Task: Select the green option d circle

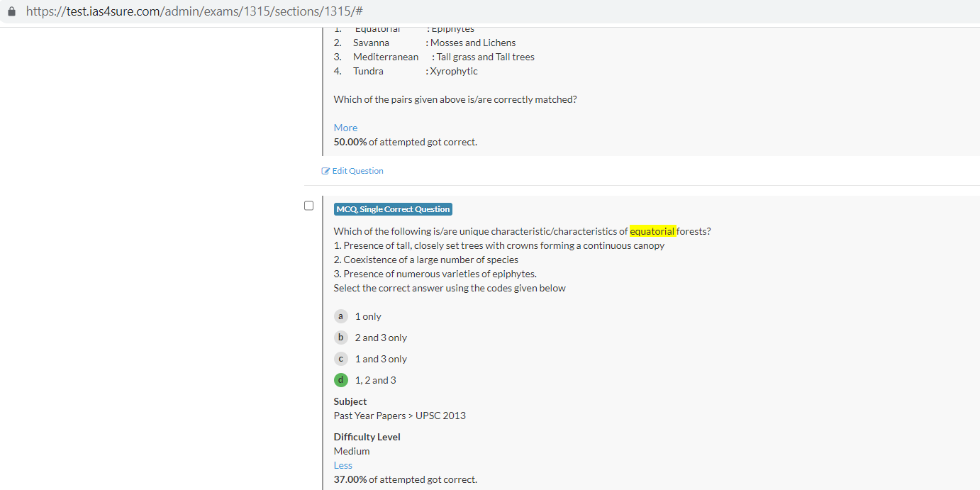Action: (x=341, y=380)
